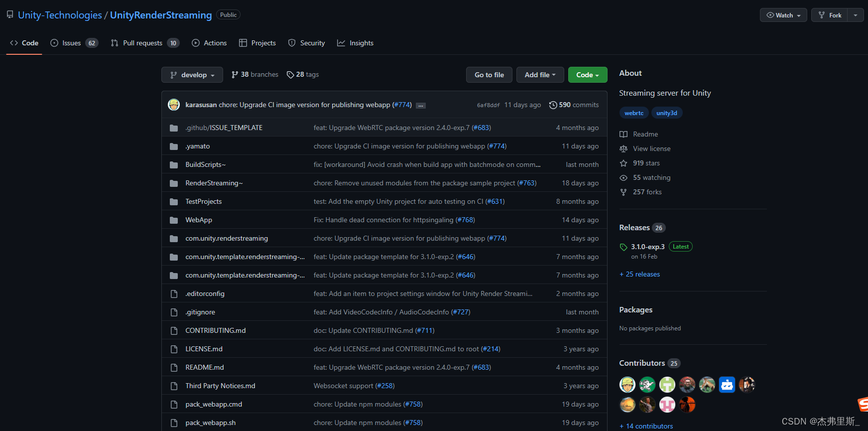Open View license link
This screenshot has width=868, height=431.
[645, 148]
